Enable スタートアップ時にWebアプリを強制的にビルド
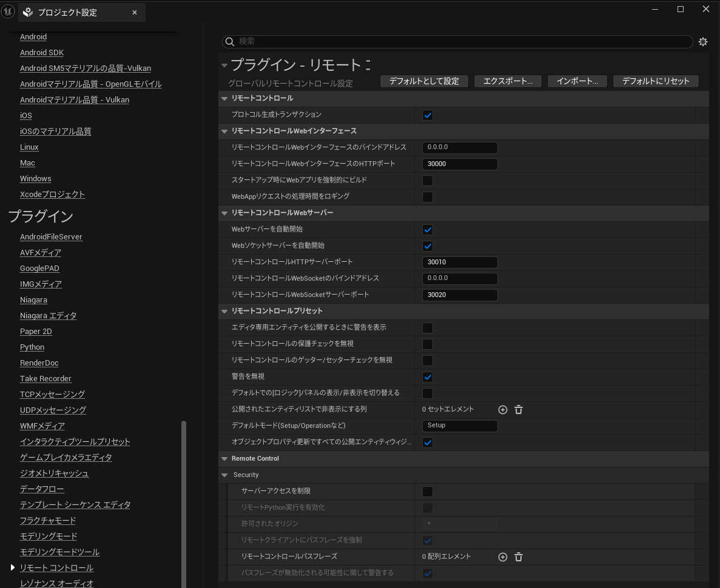Viewport: 720px width, 588px height. click(x=428, y=180)
